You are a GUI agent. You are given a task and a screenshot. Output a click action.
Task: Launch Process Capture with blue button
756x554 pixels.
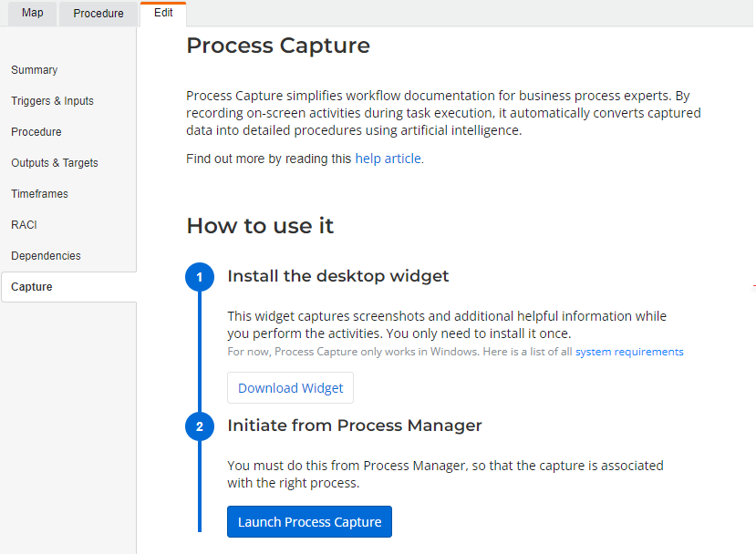309,522
